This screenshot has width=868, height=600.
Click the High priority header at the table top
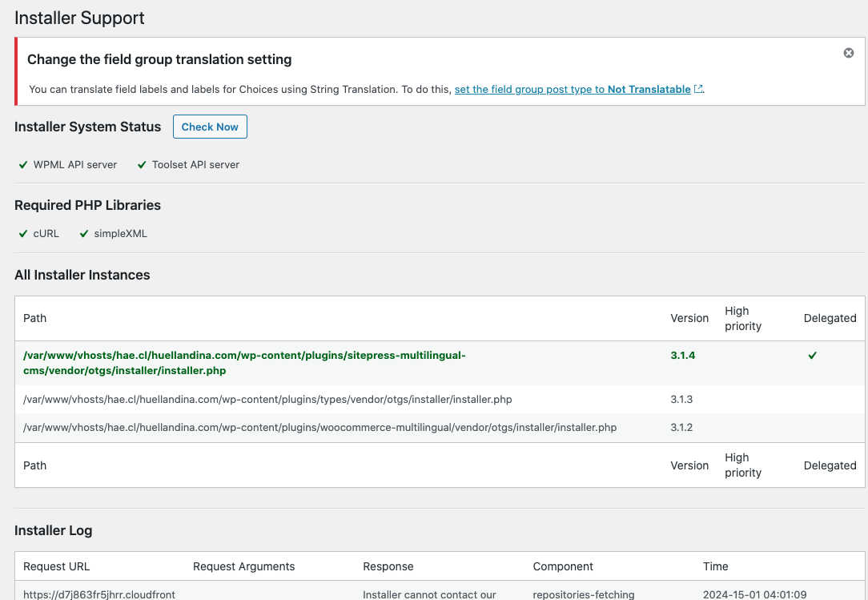tap(743, 318)
